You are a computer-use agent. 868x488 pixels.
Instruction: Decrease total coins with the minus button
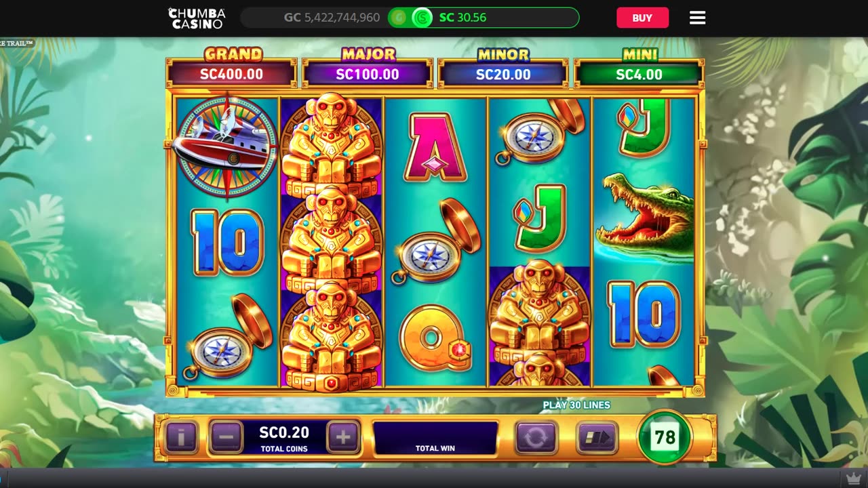tap(226, 437)
